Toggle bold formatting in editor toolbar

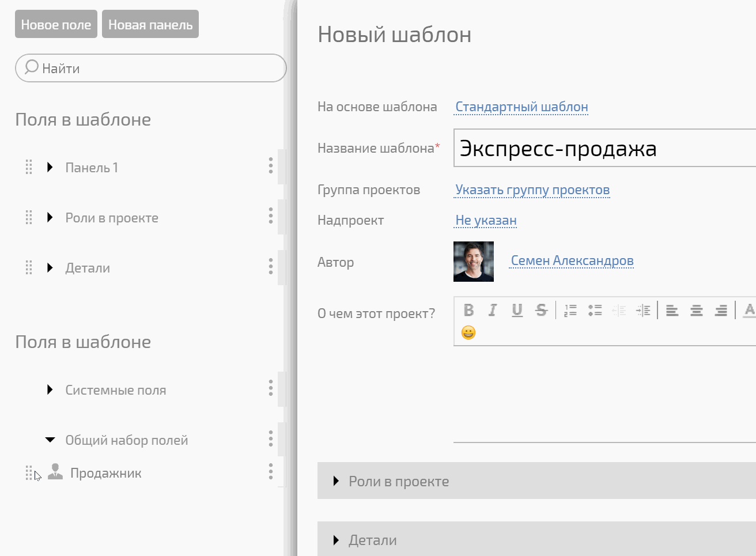coord(468,311)
